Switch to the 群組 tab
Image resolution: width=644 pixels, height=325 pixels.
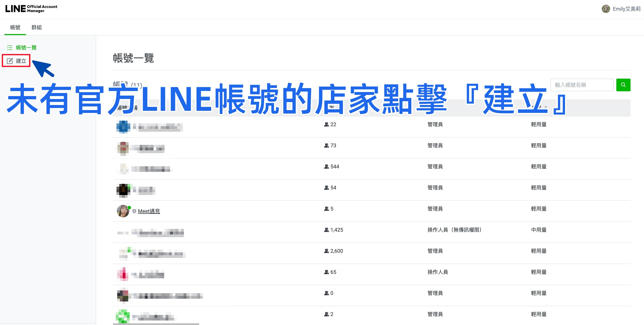[x=36, y=27]
